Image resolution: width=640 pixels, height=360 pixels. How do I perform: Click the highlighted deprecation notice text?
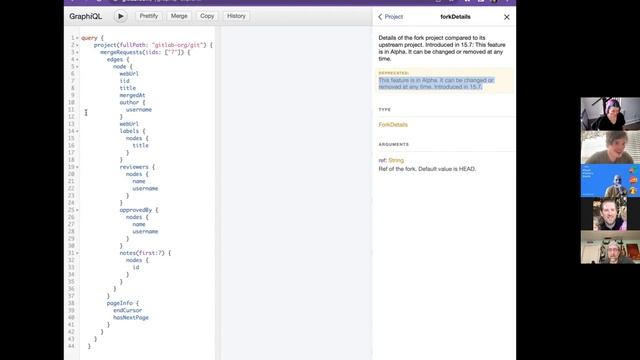(436, 83)
